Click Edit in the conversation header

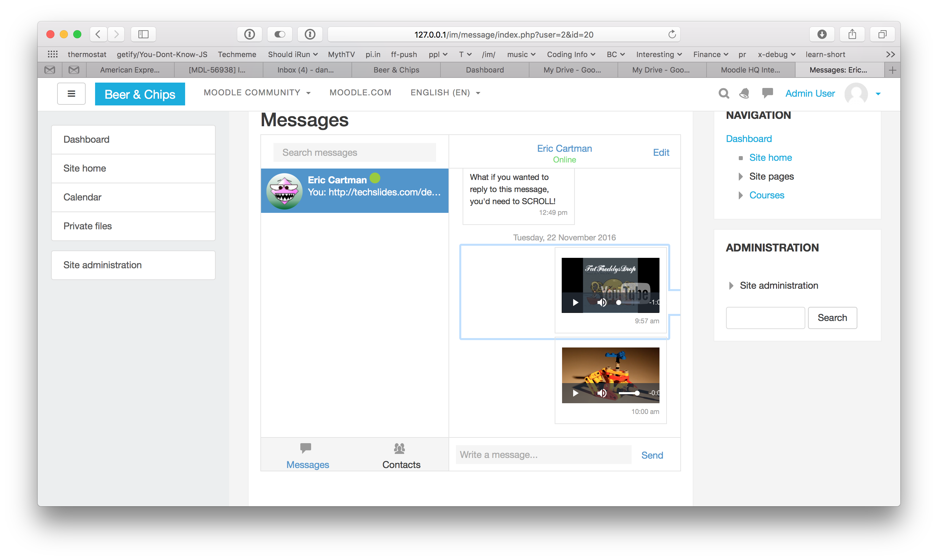pos(661,152)
